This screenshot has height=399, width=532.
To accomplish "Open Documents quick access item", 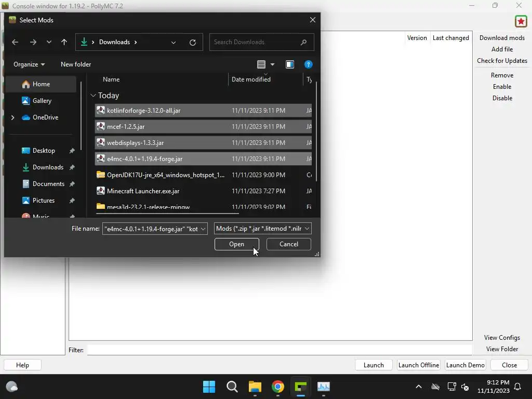I will (48, 184).
